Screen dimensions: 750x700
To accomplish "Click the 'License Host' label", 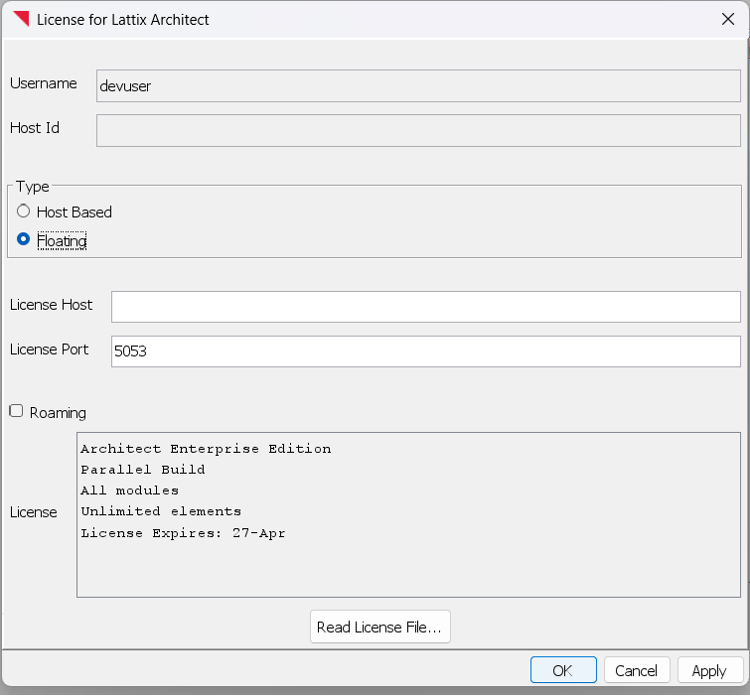I will 51,305.
